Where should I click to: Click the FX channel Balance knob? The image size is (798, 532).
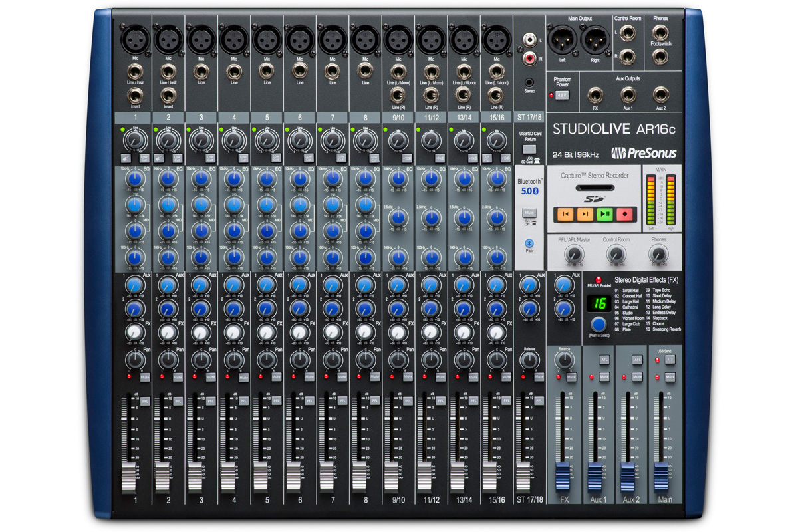point(564,360)
